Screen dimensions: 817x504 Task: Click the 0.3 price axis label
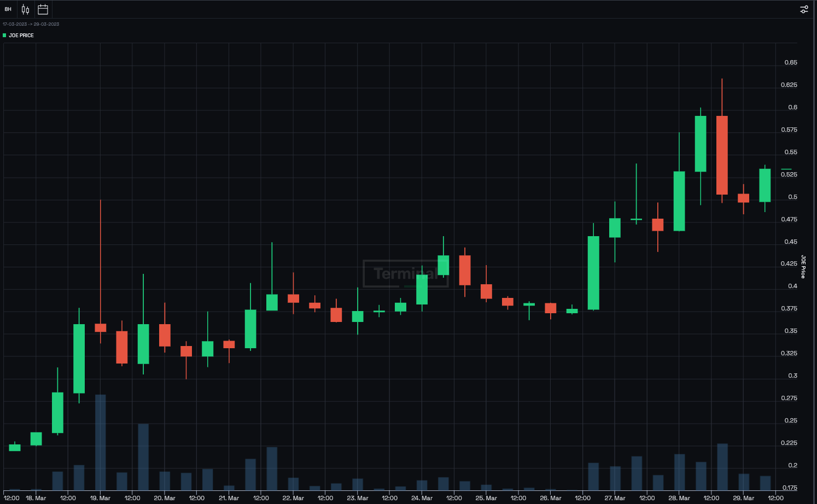pos(792,376)
